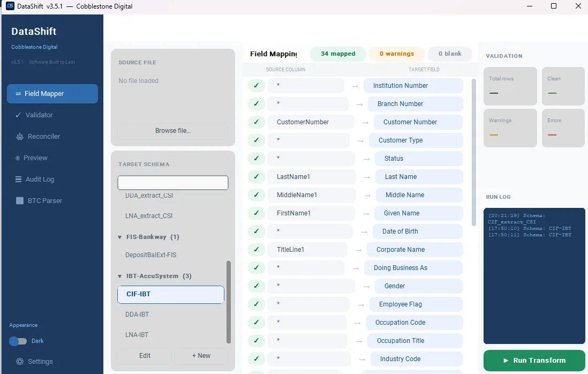Viewport: 588px width, 374px height.
Task: Click check icon of Status row
Action: pos(257,158)
